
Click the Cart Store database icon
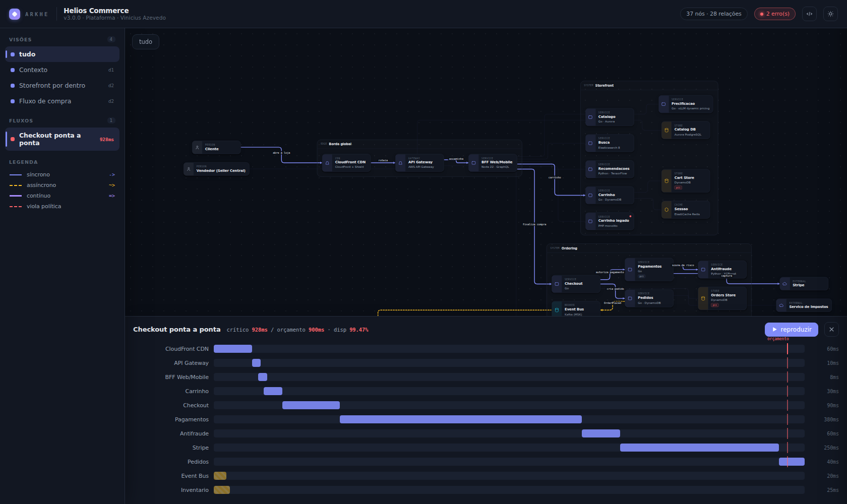[x=667, y=180]
